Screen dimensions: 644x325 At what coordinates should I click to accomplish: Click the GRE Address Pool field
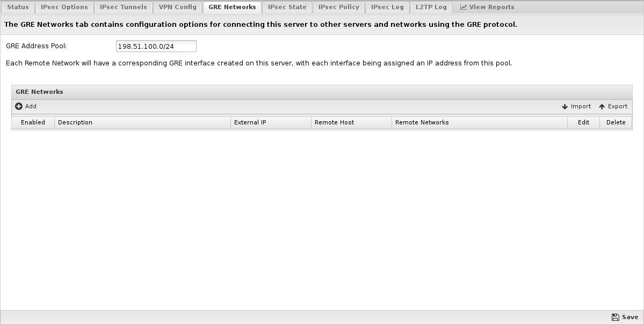point(156,47)
